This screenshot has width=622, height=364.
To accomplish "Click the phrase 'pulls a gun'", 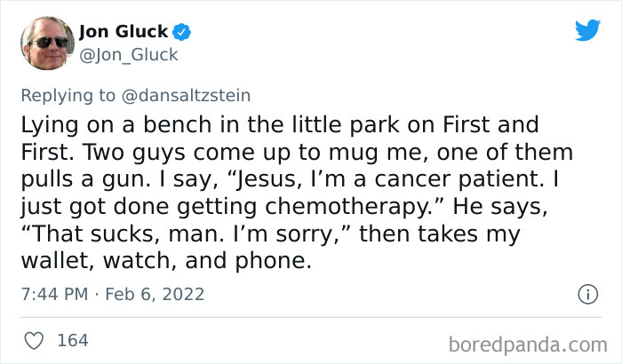I will [85, 179].
